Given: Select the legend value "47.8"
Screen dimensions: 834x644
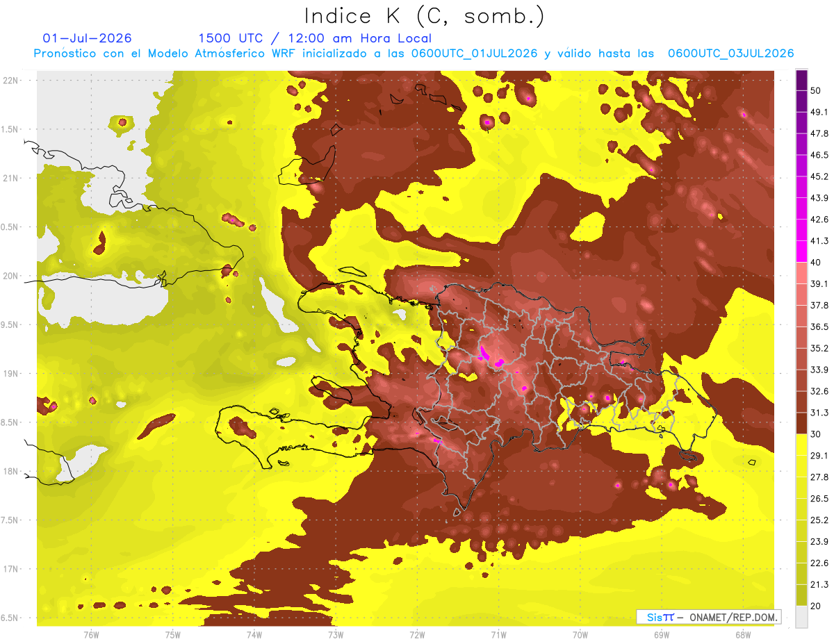Looking at the screenshot, I should [x=819, y=133].
